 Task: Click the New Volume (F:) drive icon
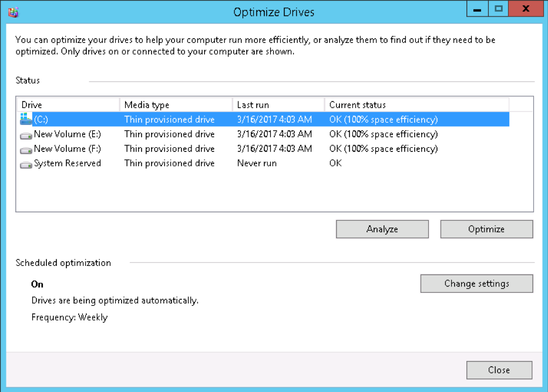click(25, 150)
